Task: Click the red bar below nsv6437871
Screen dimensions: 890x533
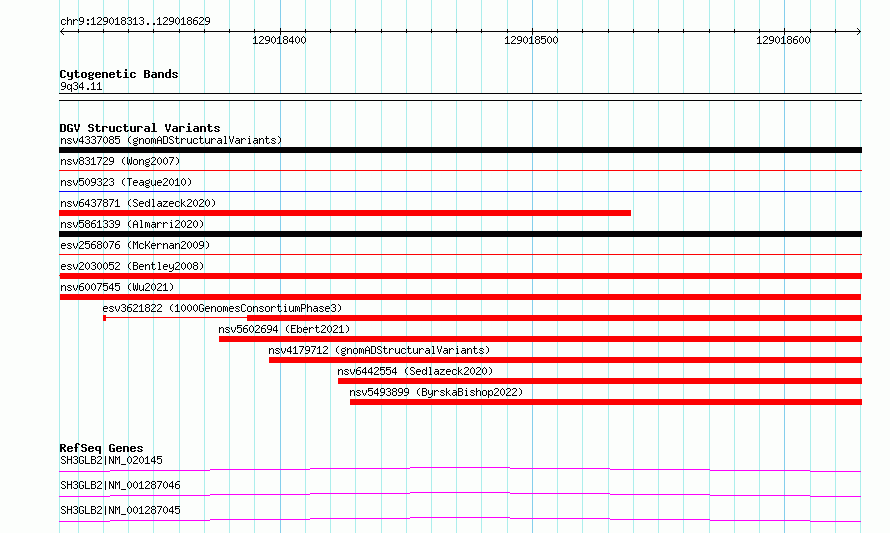Action: (x=345, y=213)
